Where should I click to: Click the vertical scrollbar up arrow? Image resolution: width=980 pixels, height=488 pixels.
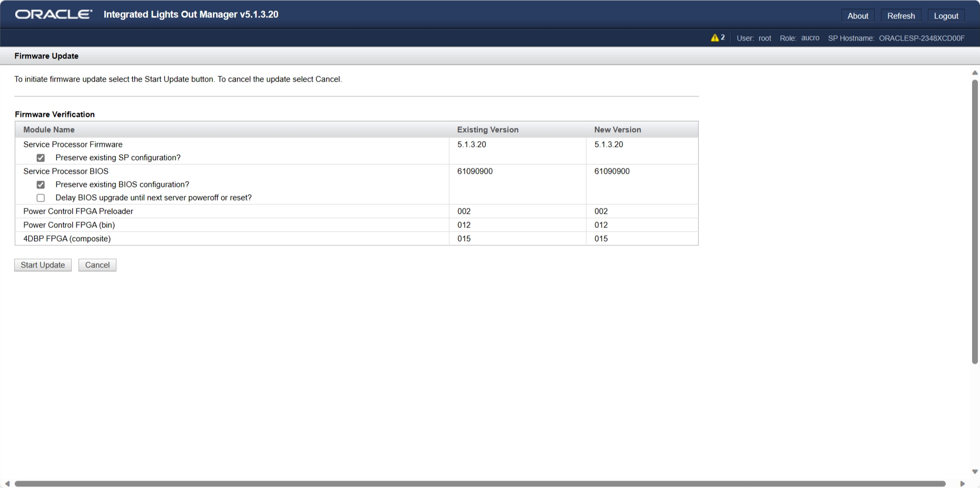coord(975,73)
